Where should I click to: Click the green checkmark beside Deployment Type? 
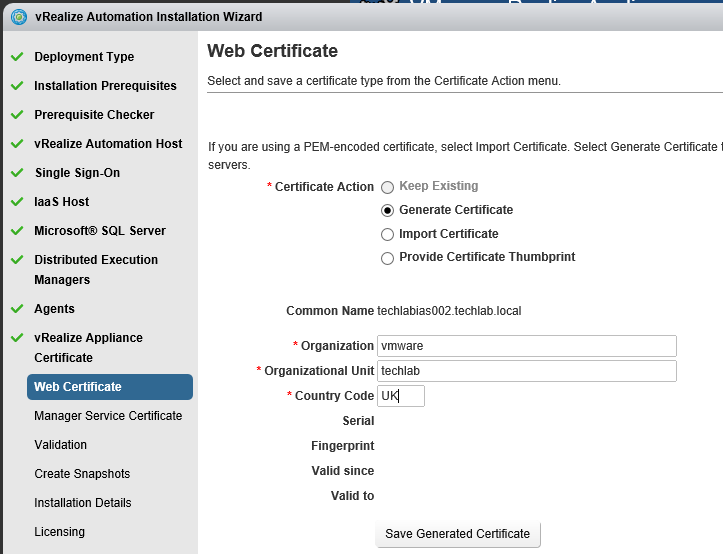coord(17,57)
